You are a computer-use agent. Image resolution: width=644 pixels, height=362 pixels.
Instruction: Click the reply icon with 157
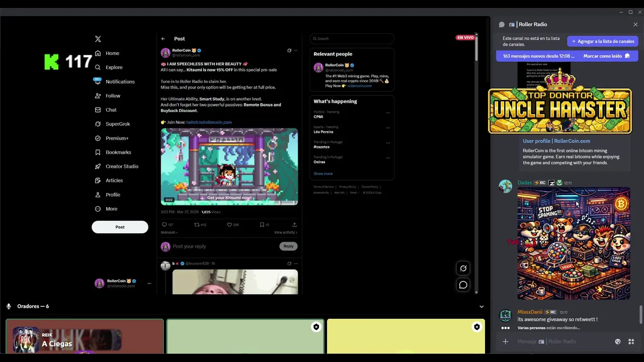pos(164,225)
